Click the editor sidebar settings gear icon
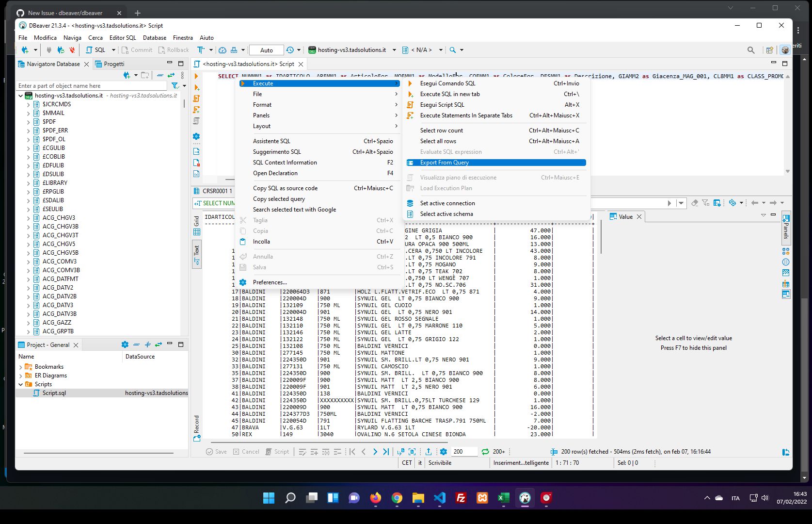The width and height of the screenshot is (812, 524). click(196, 137)
